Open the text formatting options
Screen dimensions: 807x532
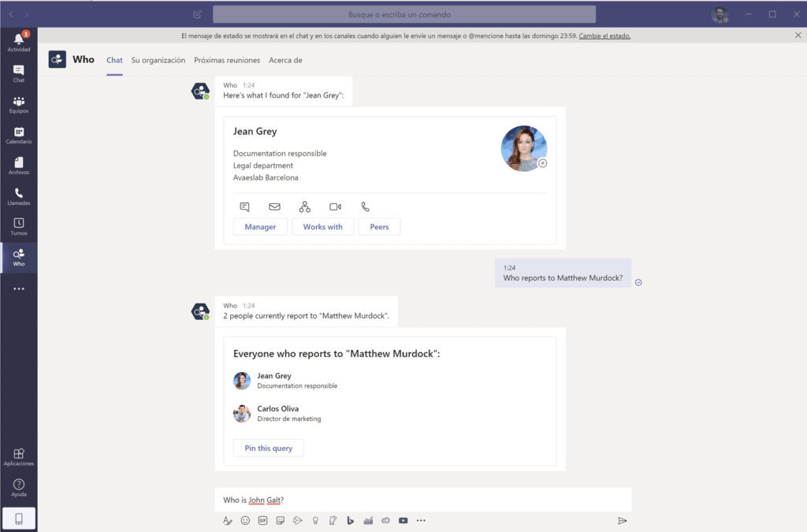tap(228, 520)
